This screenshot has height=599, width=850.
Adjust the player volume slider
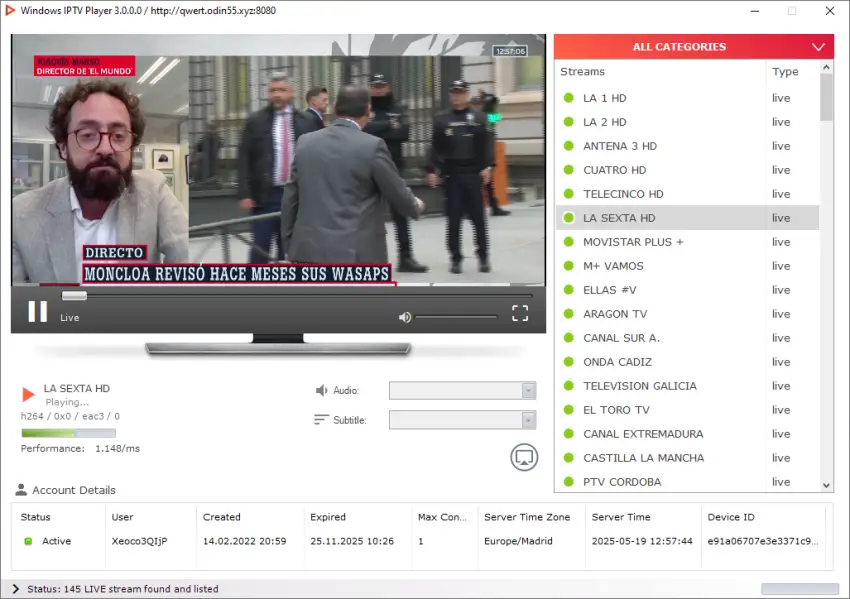click(x=456, y=317)
